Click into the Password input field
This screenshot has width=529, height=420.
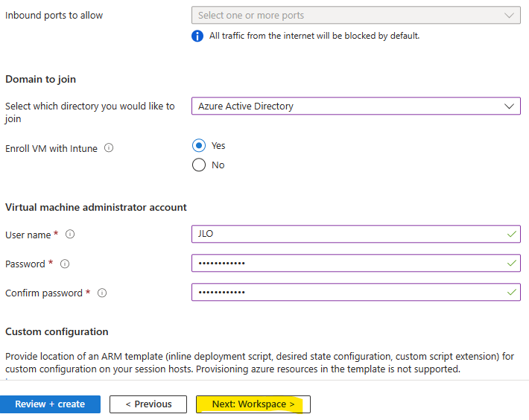[356, 263]
